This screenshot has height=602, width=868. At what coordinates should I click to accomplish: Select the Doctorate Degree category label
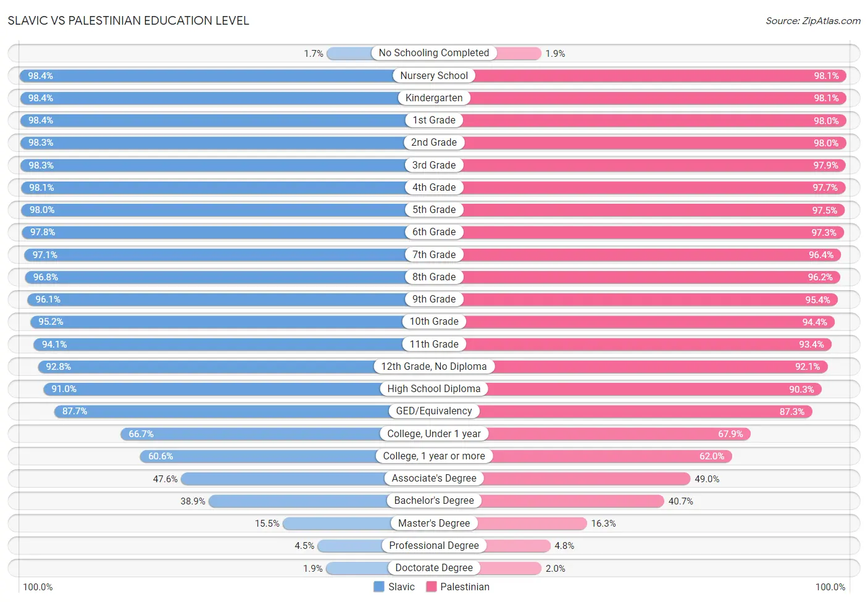click(434, 568)
